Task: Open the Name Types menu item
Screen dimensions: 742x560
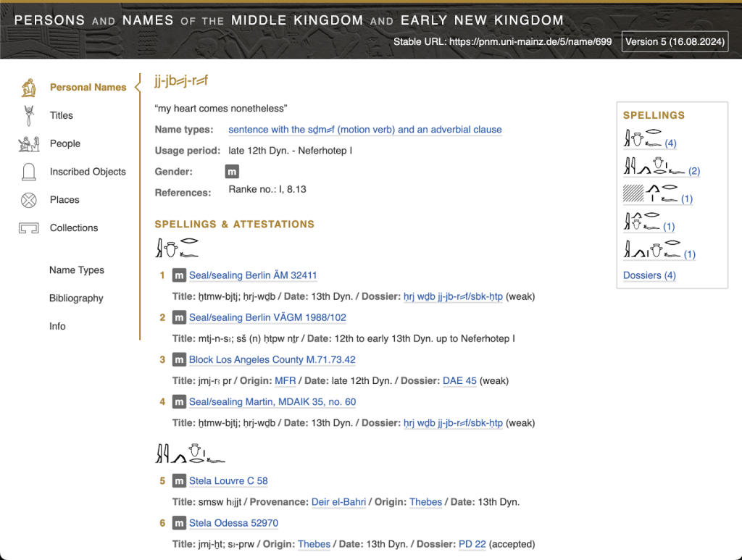Action: tap(76, 270)
